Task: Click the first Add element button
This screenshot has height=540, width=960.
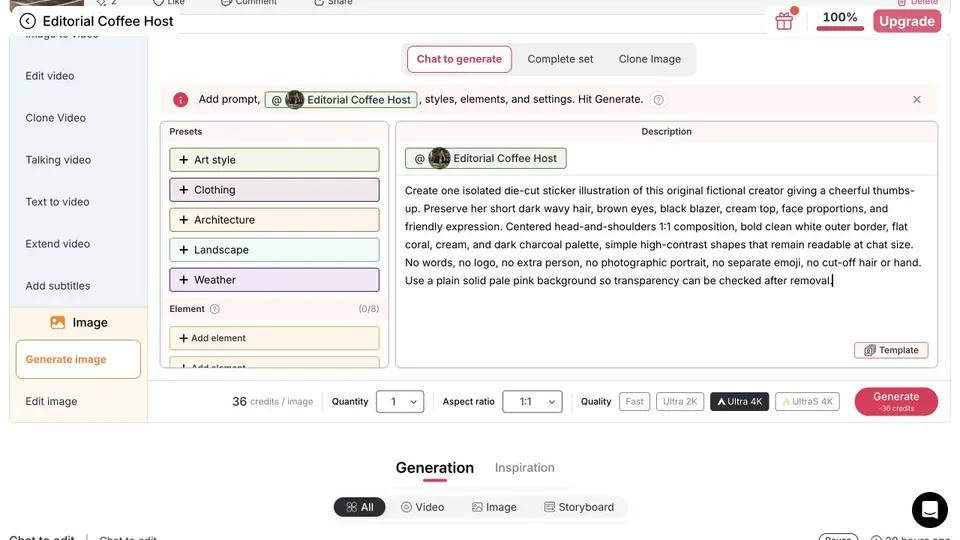Action: (274, 338)
